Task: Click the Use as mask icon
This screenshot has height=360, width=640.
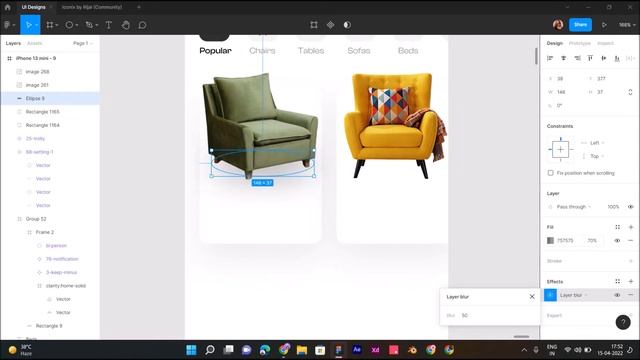Action: pyautogui.click(x=347, y=25)
